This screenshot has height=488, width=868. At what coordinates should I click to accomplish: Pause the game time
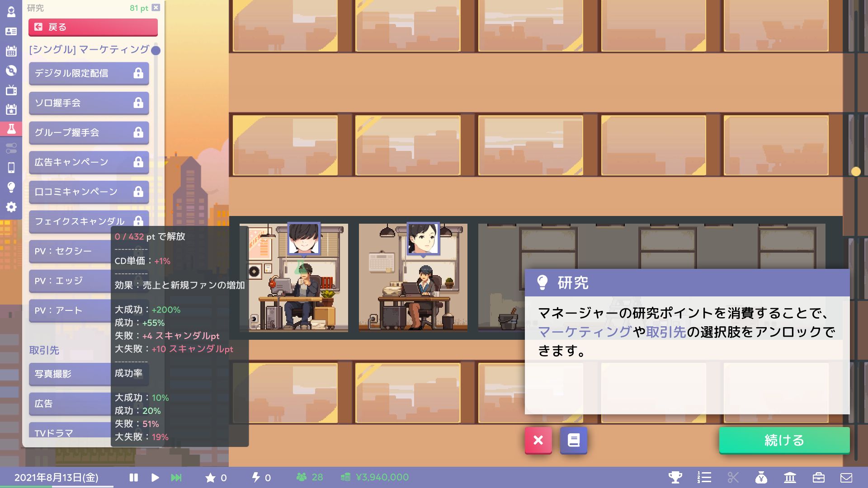(x=133, y=477)
